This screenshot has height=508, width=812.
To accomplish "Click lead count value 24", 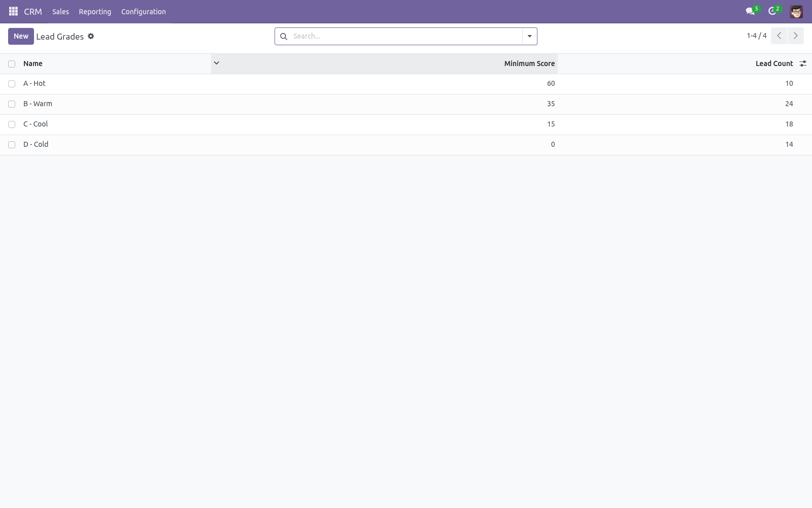I will click(789, 104).
